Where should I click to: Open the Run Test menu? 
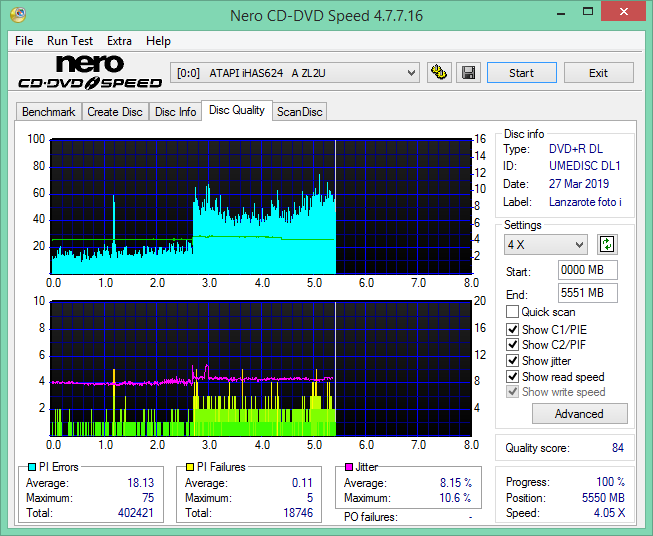pos(70,41)
